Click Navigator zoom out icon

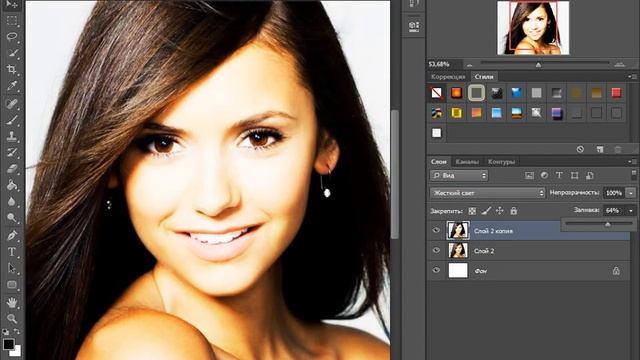click(x=470, y=64)
